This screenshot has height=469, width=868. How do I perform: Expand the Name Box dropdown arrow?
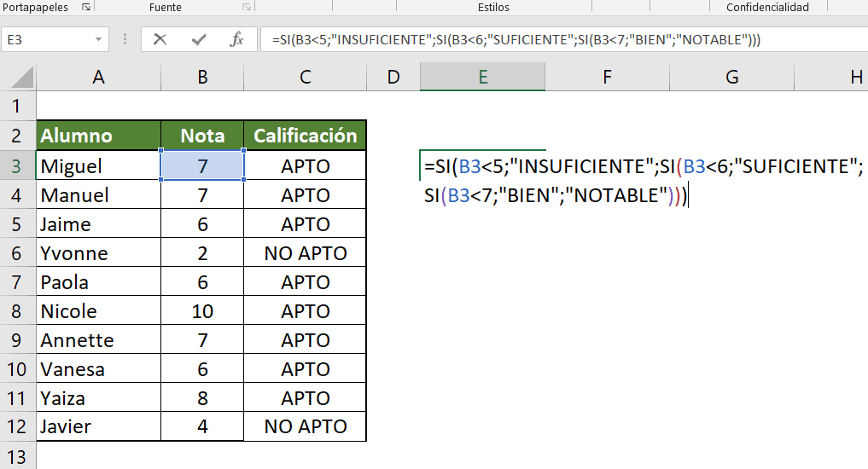tap(98, 40)
